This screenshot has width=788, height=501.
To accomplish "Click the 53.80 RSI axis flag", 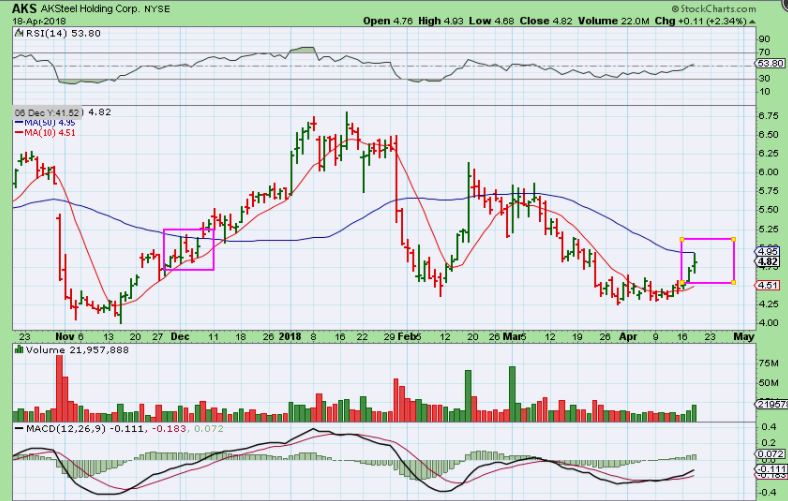I will 769,63.
